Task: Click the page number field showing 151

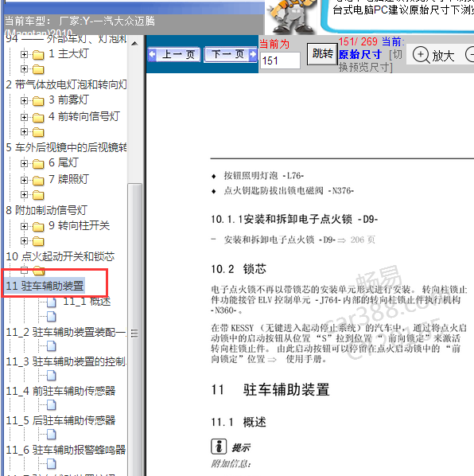Action: [280, 60]
